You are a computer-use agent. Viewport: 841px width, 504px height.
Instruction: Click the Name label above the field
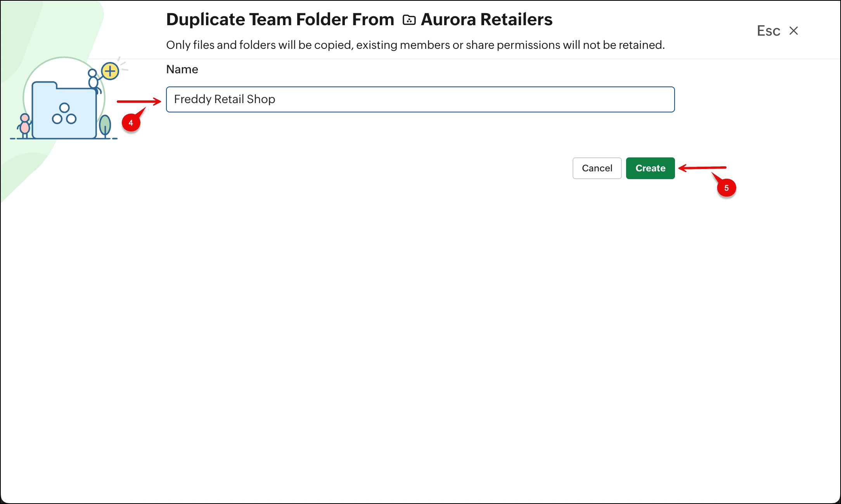(182, 69)
